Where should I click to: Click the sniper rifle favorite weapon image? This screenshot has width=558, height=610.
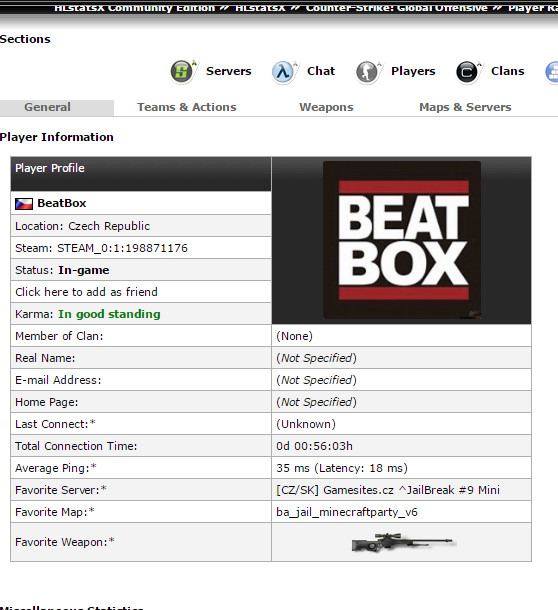coord(402,542)
